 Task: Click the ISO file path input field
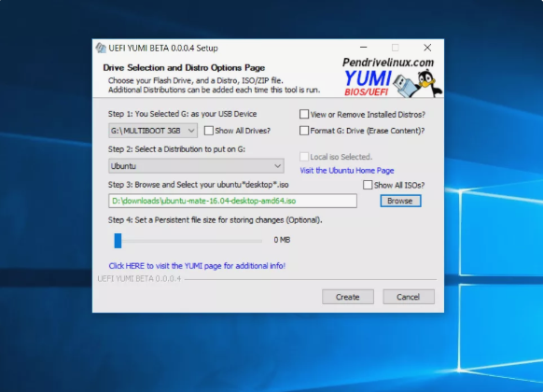pyautogui.click(x=232, y=201)
